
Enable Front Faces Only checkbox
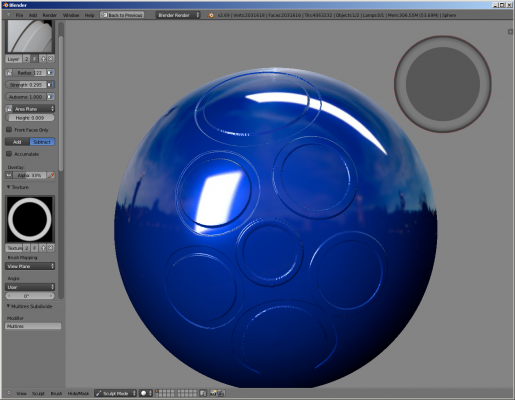click(x=9, y=130)
